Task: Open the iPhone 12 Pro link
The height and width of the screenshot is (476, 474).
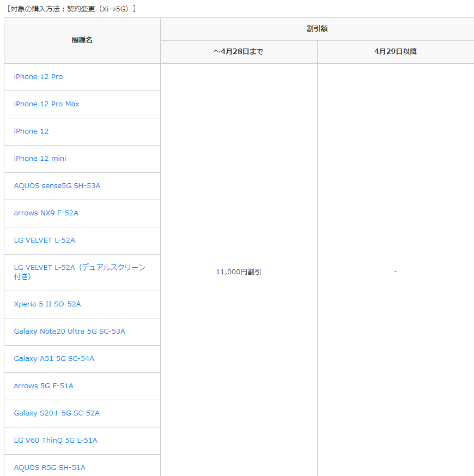Action: (38, 77)
